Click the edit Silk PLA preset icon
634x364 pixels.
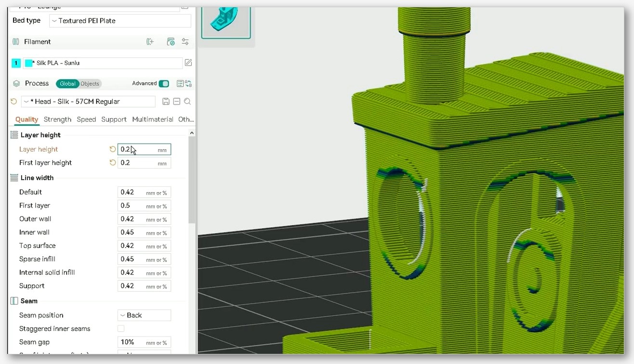coord(188,63)
